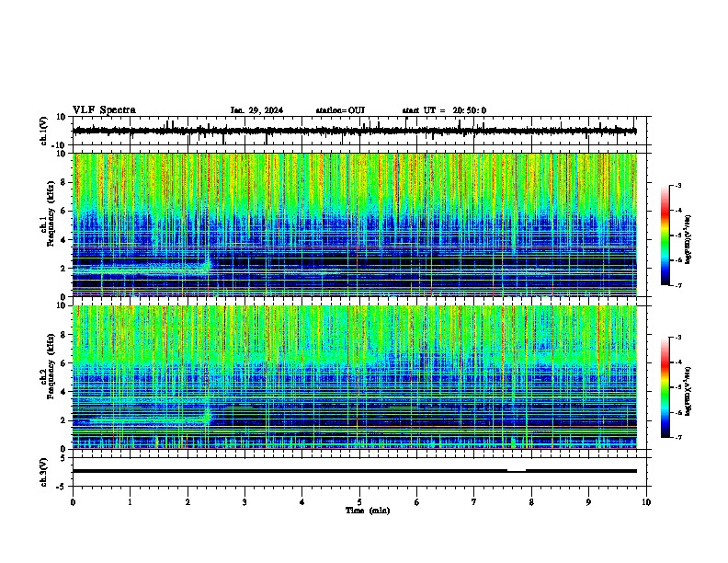The image size is (728, 563).
Task: Click the 'start UT = 20:50:0' label
Action: click(x=444, y=110)
